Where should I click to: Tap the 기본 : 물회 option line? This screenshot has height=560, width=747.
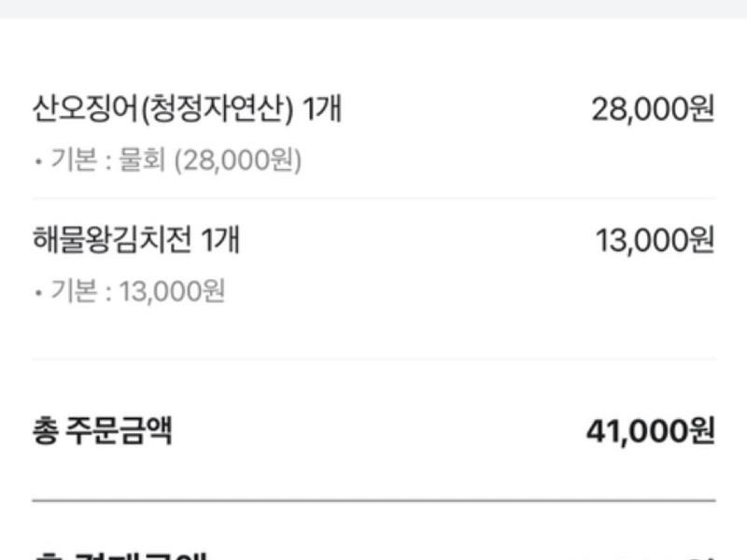[x=168, y=161]
